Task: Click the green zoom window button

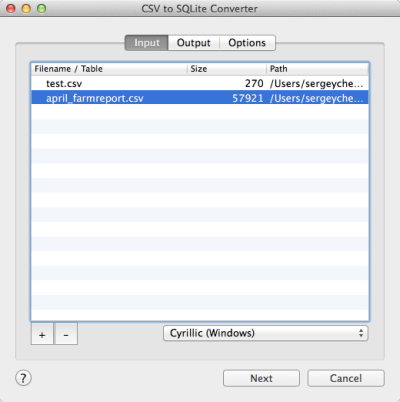Action: pyautogui.click(x=42, y=8)
